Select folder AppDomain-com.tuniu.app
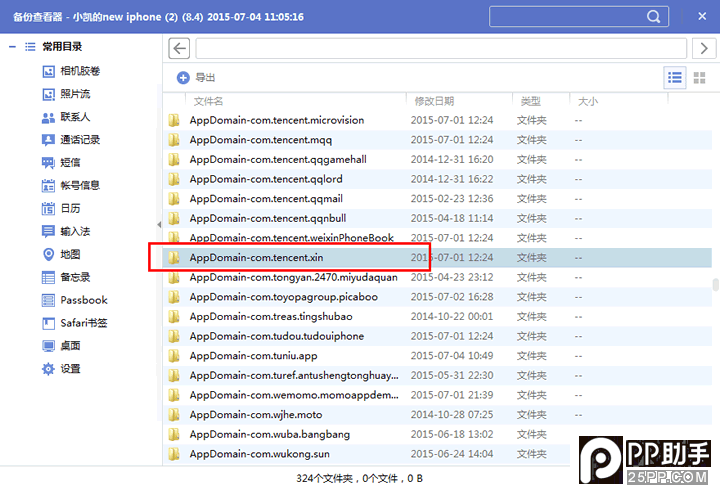 click(x=437, y=356)
